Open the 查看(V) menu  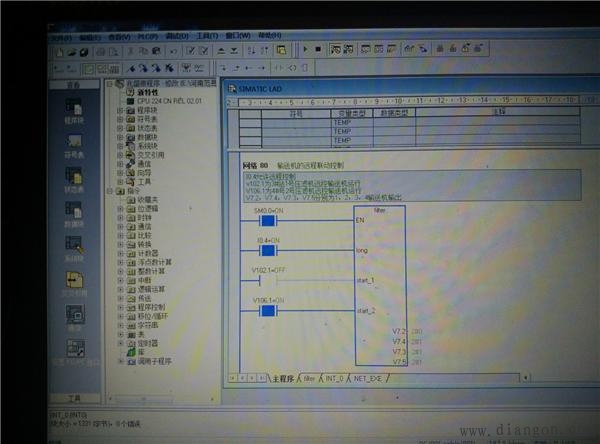click(119, 37)
